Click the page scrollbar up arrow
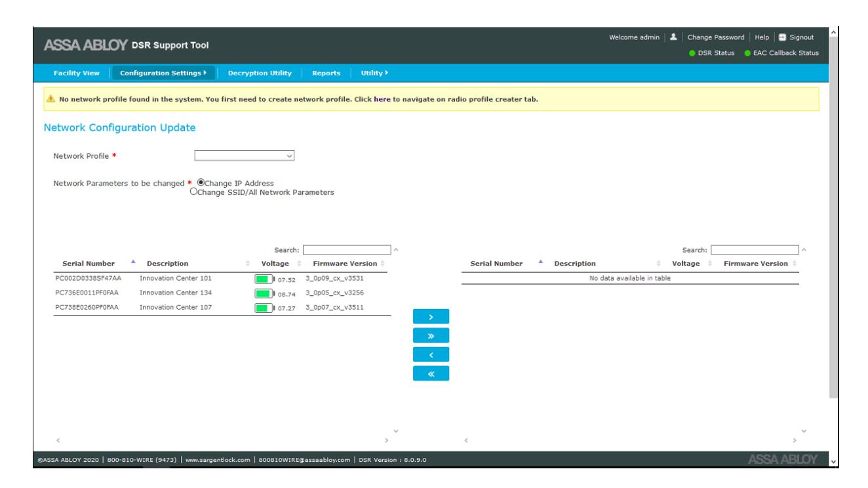Screen dimensions: 868x488 833,32
